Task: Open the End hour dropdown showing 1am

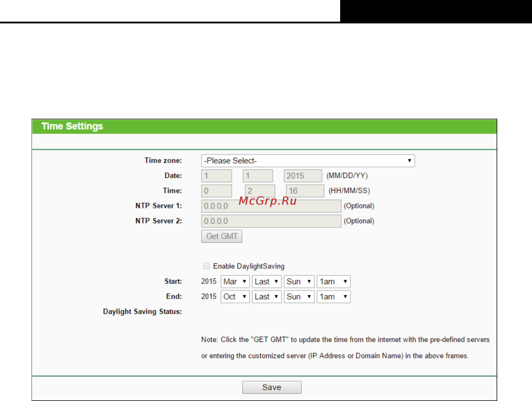Action: [334, 297]
